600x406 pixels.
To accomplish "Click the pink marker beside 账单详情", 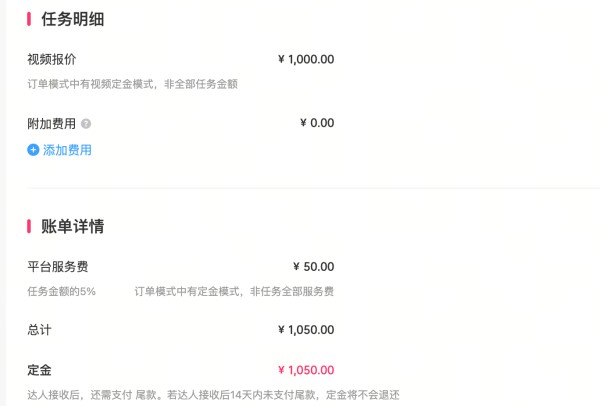I will tap(29, 226).
